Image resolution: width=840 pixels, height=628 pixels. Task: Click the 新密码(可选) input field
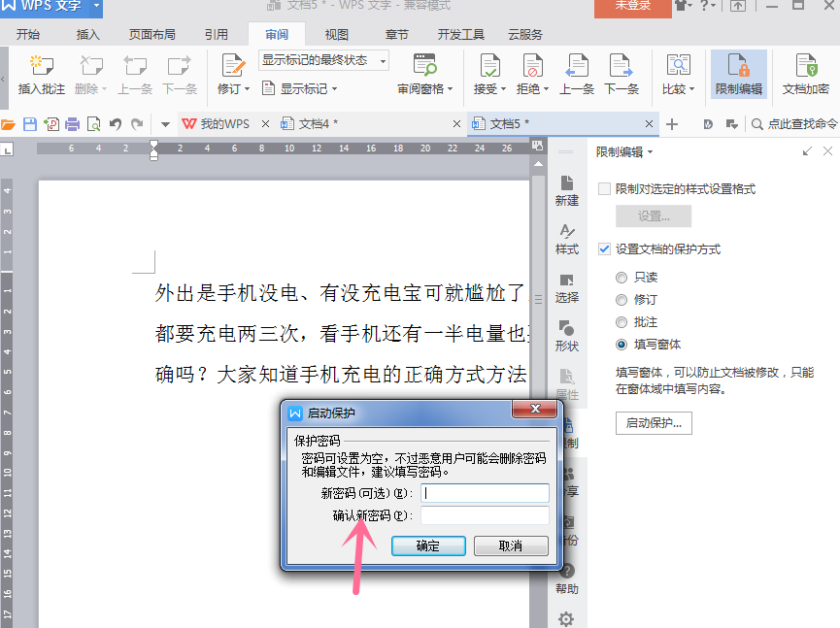point(485,493)
